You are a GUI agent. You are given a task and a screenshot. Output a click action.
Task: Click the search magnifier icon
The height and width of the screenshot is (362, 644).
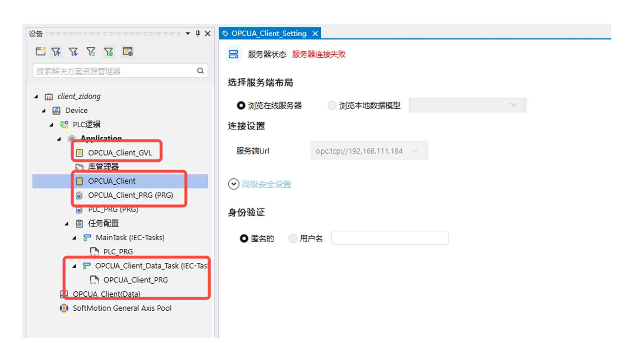[x=200, y=71]
